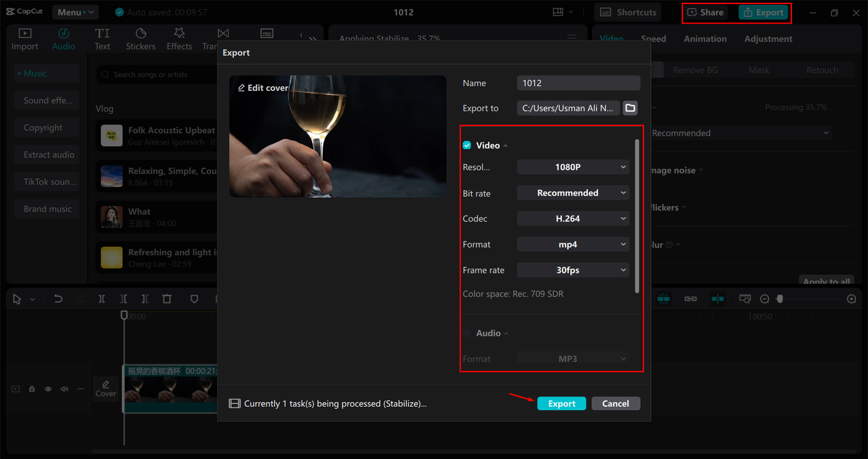Browse export folder icon

[630, 108]
